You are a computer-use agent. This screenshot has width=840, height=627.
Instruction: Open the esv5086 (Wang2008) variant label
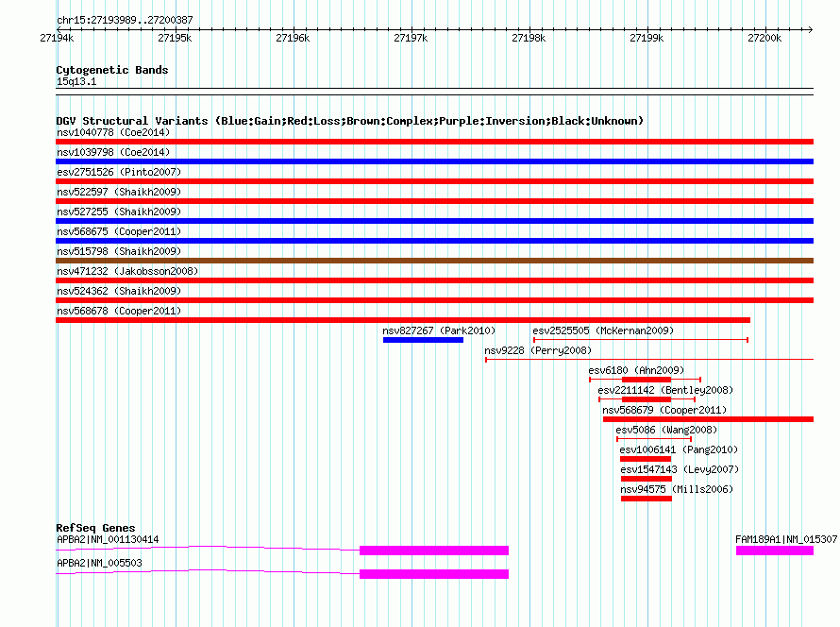tap(666, 430)
